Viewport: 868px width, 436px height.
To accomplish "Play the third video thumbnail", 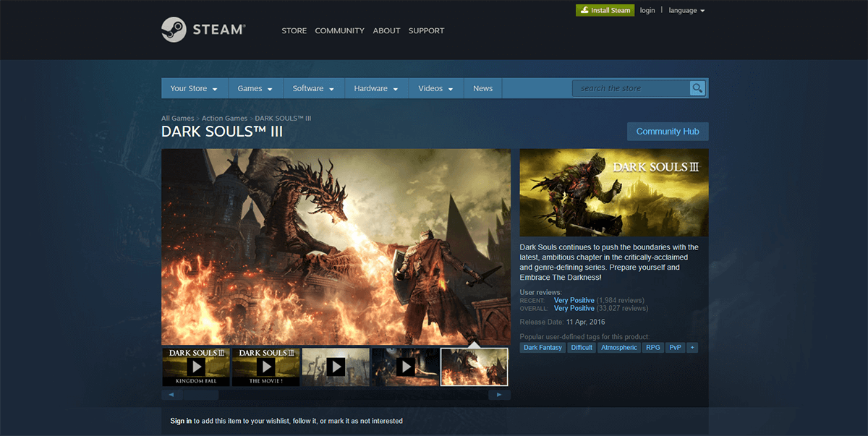I will click(x=336, y=367).
